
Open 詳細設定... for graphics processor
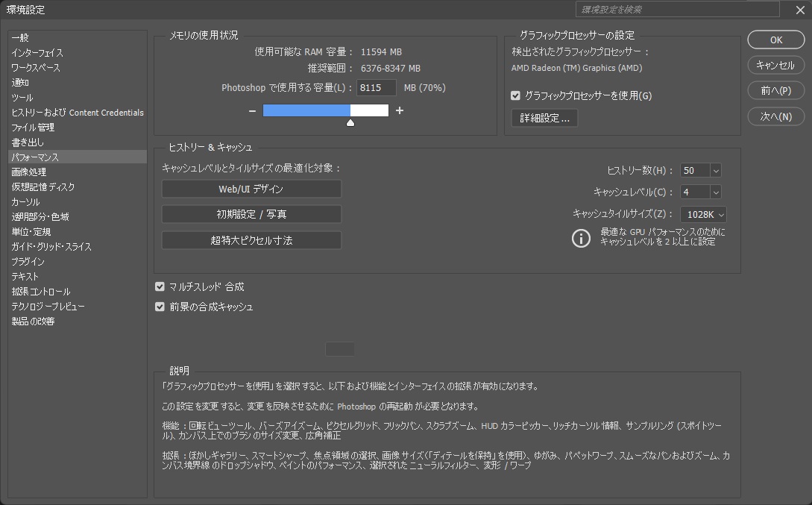545,118
